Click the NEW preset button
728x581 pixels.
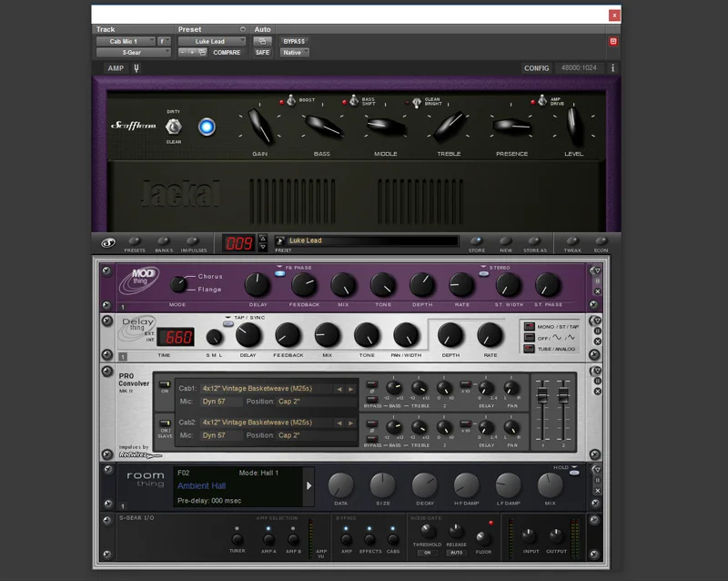(x=506, y=240)
